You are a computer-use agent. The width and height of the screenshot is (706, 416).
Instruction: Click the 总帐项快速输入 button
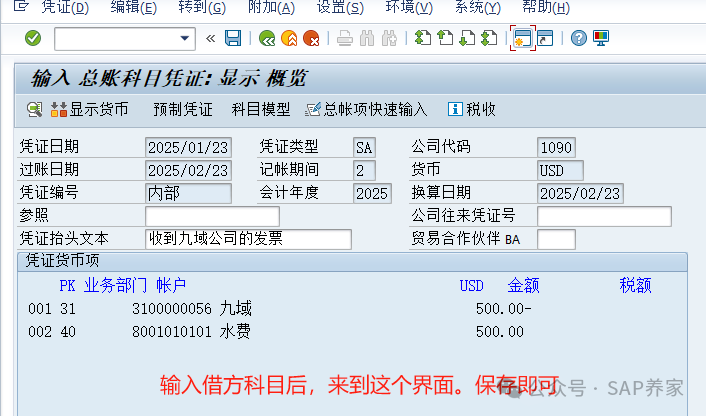coord(366,109)
